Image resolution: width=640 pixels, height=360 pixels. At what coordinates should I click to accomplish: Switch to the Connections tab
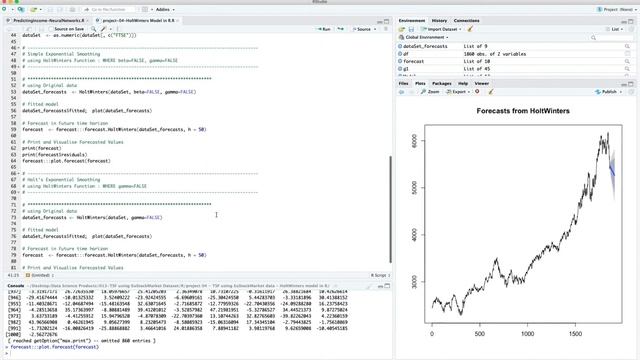pyautogui.click(x=467, y=20)
